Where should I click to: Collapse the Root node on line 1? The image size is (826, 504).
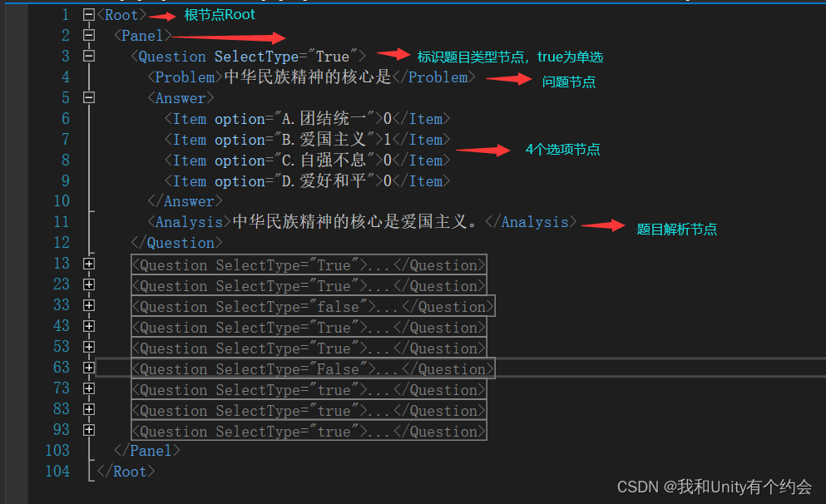point(89,15)
